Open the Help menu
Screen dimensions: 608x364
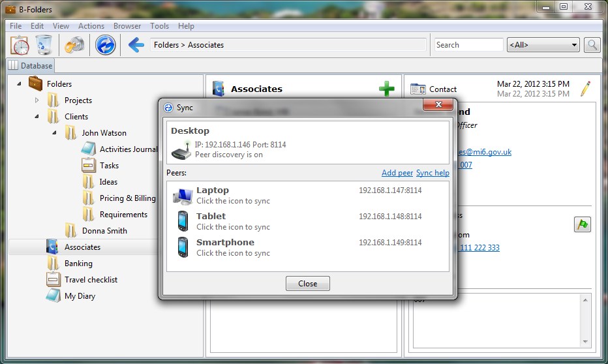[x=186, y=26]
